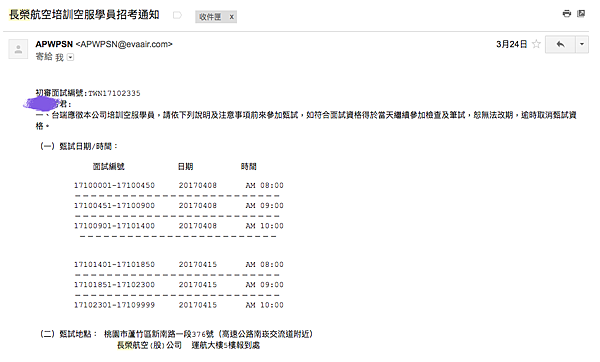The height and width of the screenshot is (362, 600).
Task: Click AM 08:00 for 20170408
Action: [264, 186]
